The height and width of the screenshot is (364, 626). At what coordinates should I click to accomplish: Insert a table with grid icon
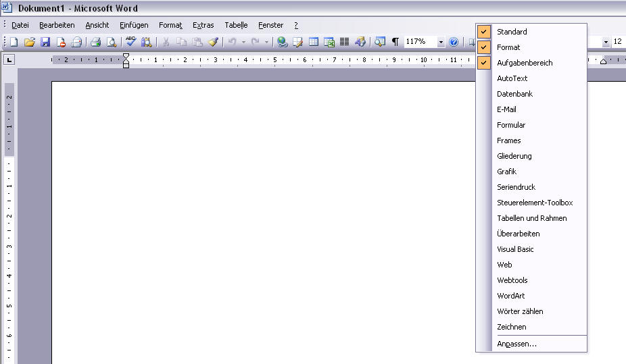[314, 42]
